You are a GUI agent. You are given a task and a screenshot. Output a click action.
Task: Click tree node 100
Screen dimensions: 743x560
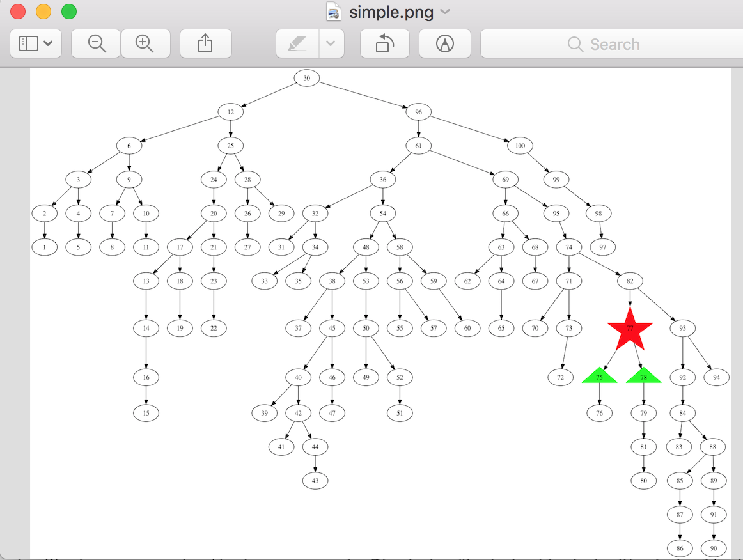pyautogui.click(x=520, y=146)
